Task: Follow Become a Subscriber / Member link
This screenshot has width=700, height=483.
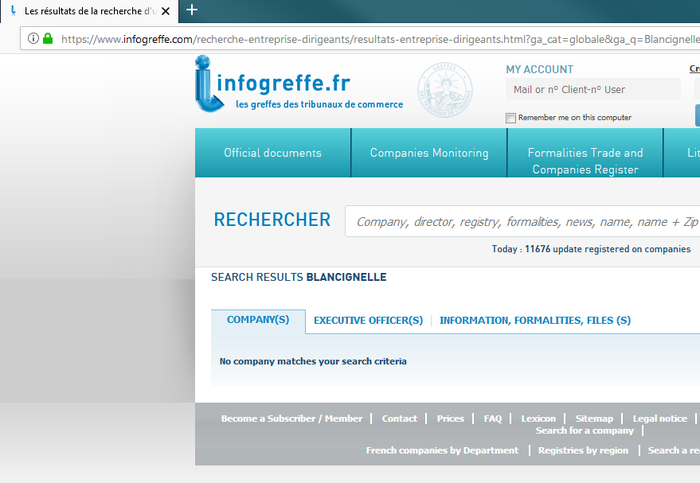Action: 292,419
